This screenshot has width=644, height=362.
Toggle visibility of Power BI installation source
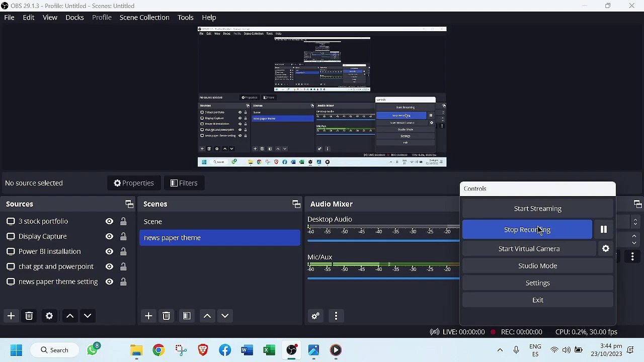click(x=109, y=251)
